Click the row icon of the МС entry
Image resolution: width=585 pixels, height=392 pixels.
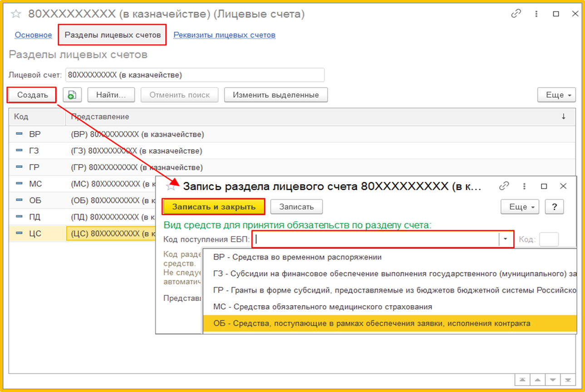point(19,183)
